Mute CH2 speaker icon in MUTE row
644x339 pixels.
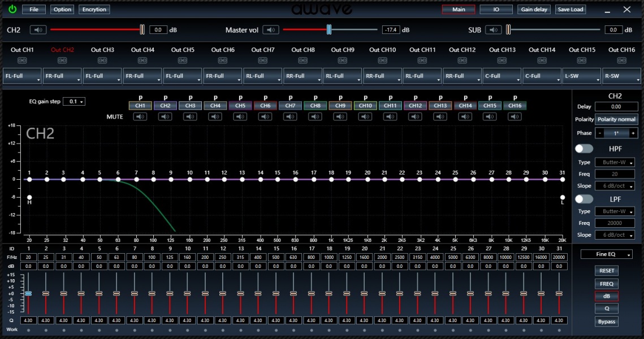165,116
